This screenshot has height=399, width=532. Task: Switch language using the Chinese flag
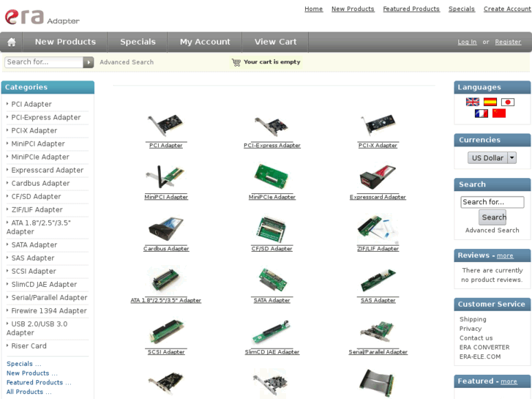click(499, 113)
